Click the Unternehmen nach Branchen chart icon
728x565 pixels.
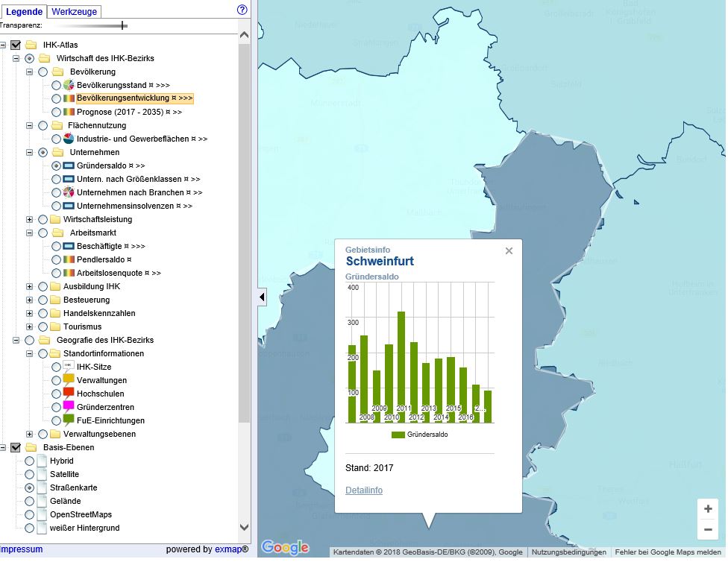69,193
